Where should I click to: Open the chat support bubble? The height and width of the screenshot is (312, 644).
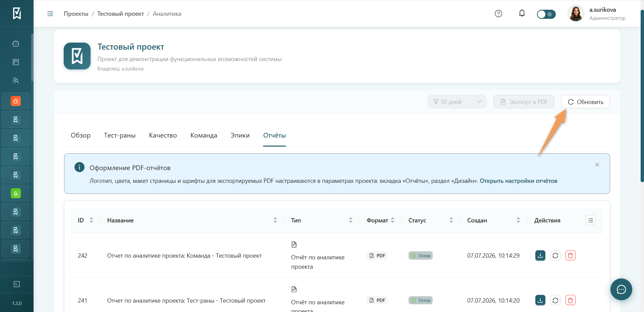621,289
